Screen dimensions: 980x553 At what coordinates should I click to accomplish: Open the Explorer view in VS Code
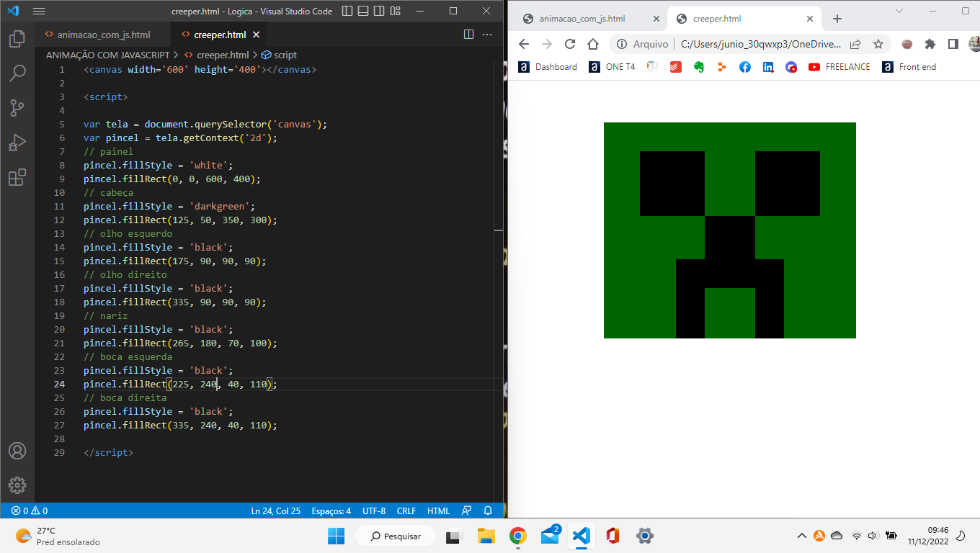coord(17,38)
